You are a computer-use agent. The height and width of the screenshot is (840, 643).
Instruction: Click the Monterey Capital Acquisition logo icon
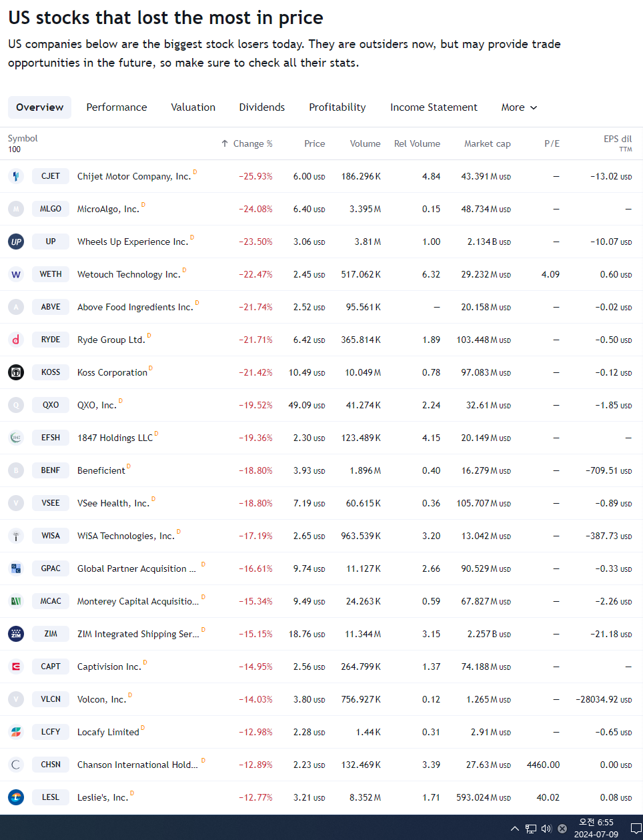coord(16,601)
